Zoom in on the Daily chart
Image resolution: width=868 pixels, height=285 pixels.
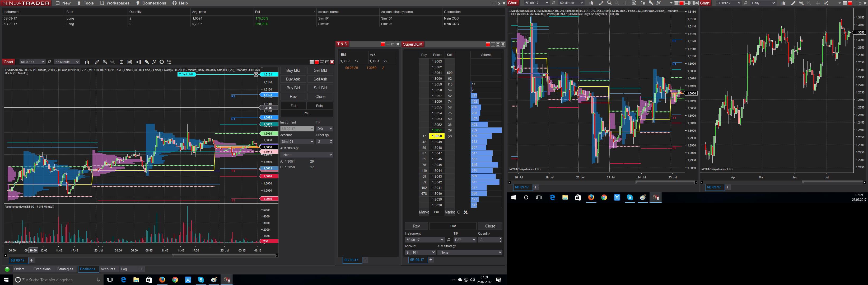click(801, 3)
